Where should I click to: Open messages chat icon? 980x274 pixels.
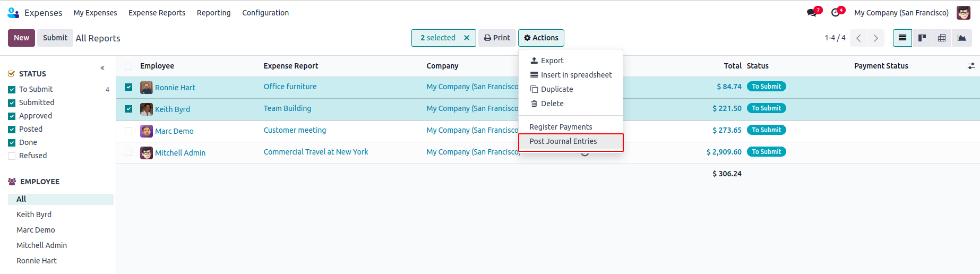pyautogui.click(x=812, y=13)
